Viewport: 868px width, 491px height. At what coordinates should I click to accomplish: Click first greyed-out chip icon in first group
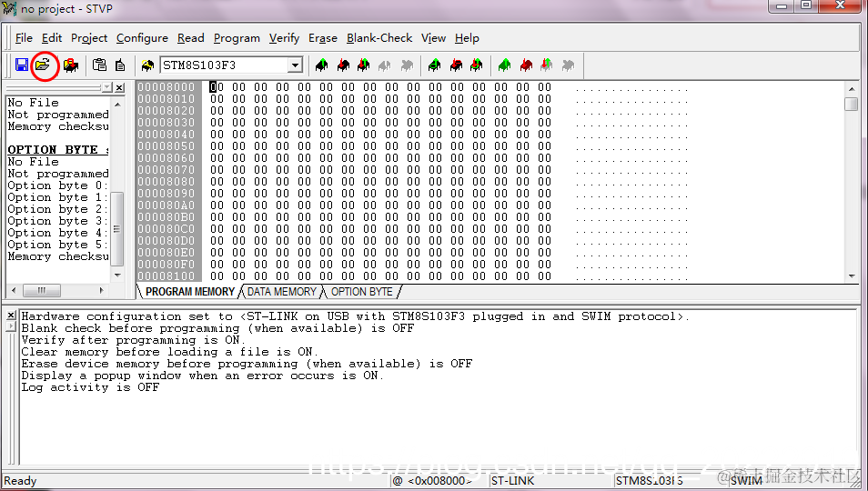pyautogui.click(x=385, y=65)
